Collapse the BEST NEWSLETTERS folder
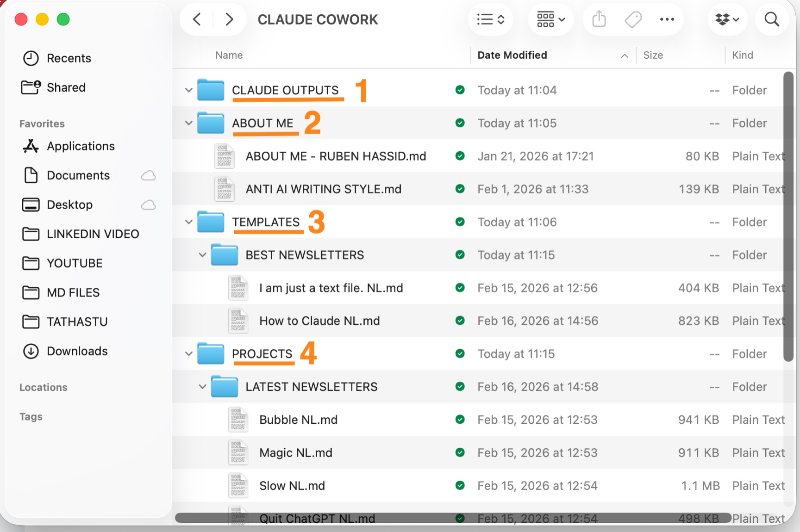 click(x=202, y=255)
